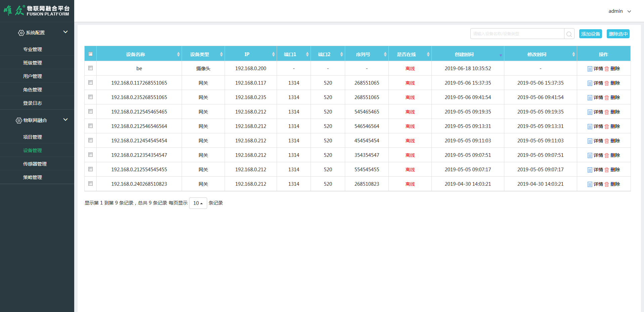The image size is (644, 312).
Task: Sort by 端口1 column header
Action: 294,54
